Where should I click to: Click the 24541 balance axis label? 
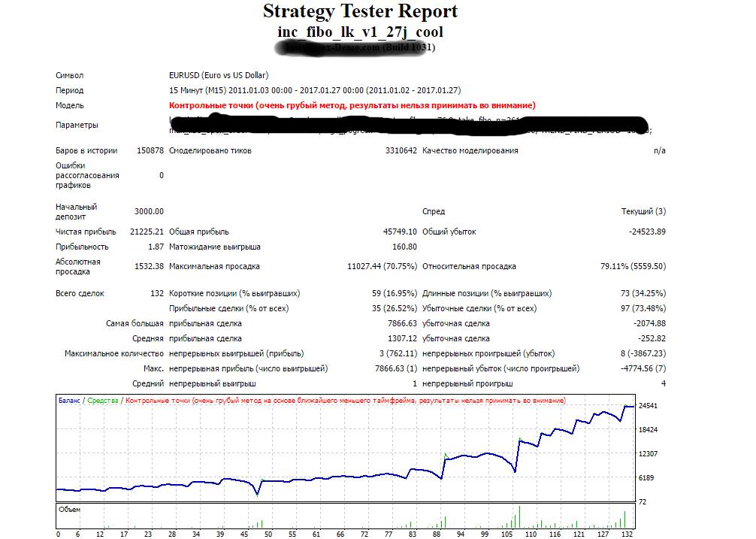[648, 405]
